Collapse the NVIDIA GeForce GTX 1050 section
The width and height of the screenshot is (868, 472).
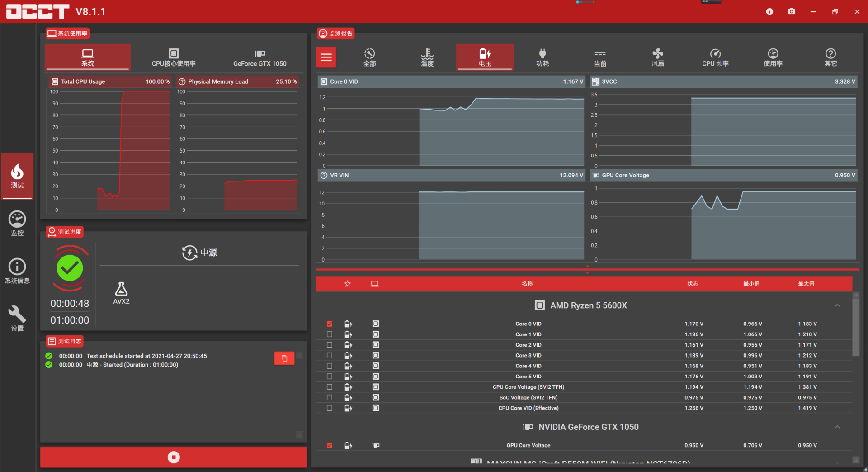(837, 427)
